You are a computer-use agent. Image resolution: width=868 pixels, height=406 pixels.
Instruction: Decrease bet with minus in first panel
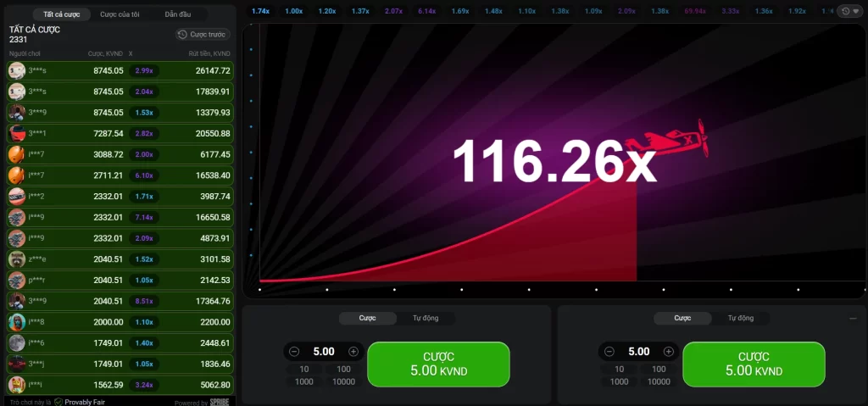point(294,352)
